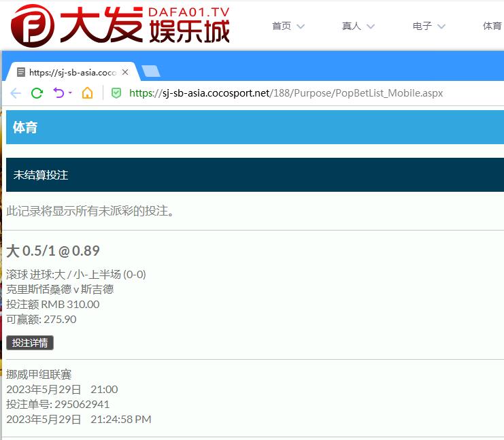The width and height of the screenshot is (504, 440).
Task: Click the browser back arrow
Action: pyautogui.click(x=16, y=93)
